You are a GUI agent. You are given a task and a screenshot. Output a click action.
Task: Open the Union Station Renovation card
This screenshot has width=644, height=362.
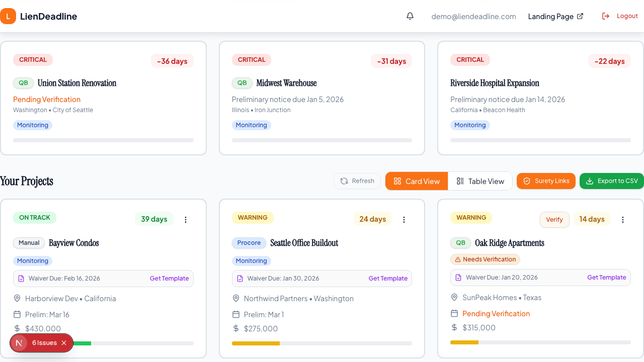click(x=103, y=98)
